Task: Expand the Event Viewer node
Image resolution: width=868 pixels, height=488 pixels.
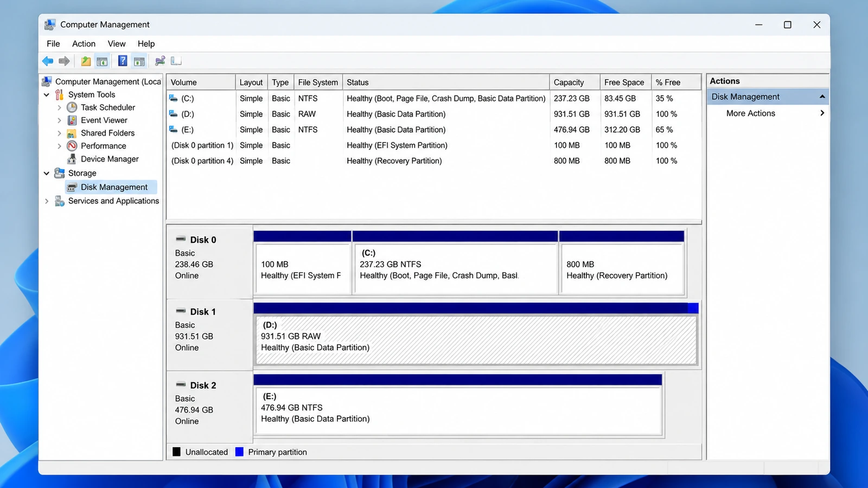Action: [x=59, y=120]
